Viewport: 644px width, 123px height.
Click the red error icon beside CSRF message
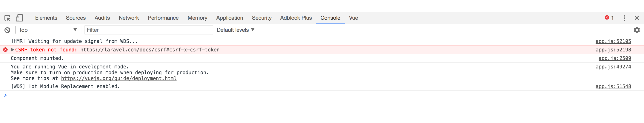5,50
